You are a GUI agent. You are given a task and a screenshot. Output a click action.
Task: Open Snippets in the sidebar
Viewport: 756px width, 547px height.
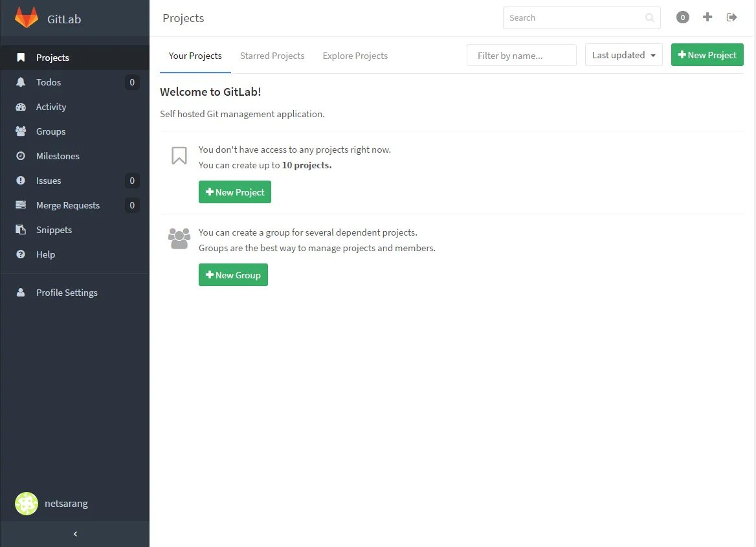(74, 230)
